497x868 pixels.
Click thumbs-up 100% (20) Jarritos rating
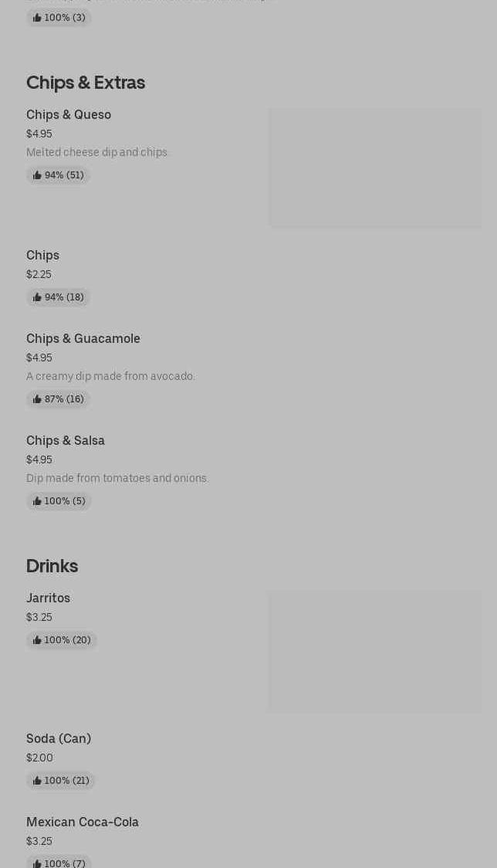(62, 640)
